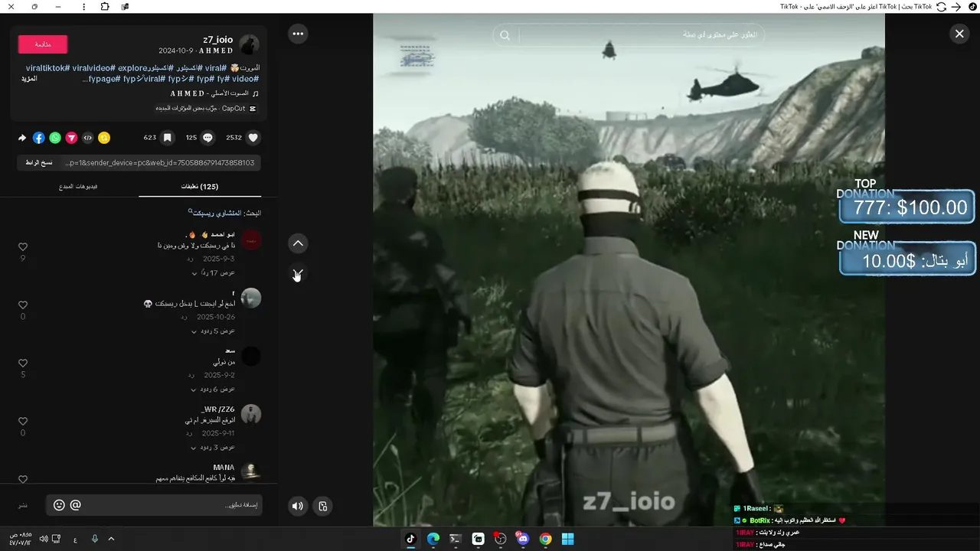This screenshot has height=551, width=980.
Task: Expand the 3 replies under _WR /ZZ6's comment
Action: (214, 448)
